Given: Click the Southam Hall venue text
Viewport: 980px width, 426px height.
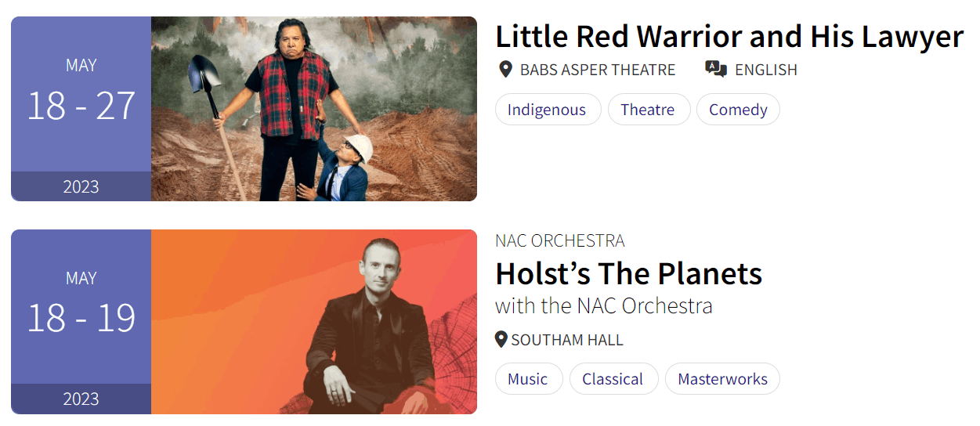Looking at the screenshot, I should (567, 340).
